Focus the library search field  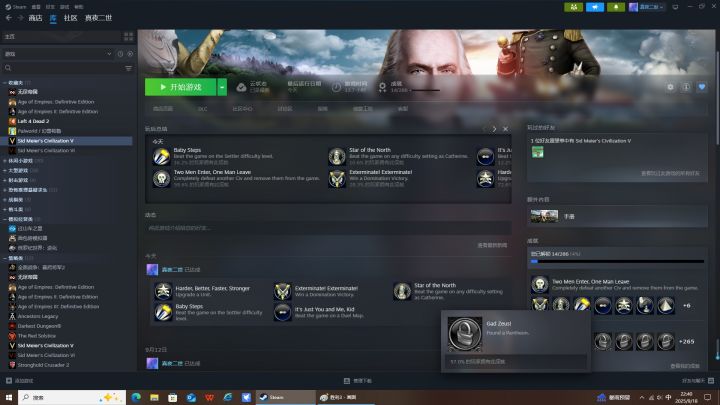(x=62, y=68)
